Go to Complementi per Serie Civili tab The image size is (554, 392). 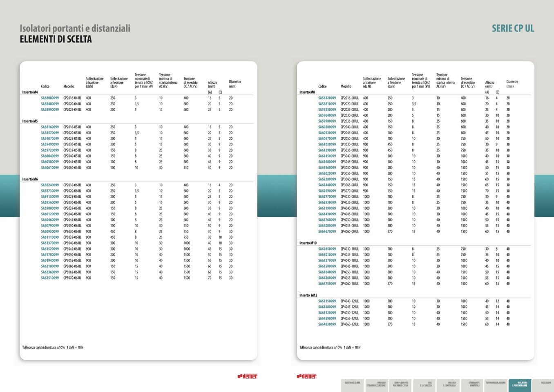pyautogui.click(x=400, y=384)
